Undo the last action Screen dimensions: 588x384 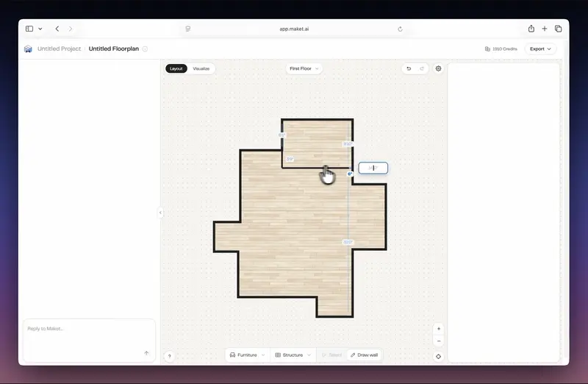click(x=409, y=68)
